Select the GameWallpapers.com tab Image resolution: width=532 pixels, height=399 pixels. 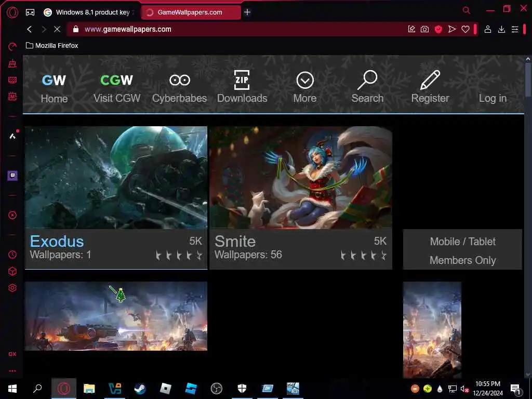191,12
